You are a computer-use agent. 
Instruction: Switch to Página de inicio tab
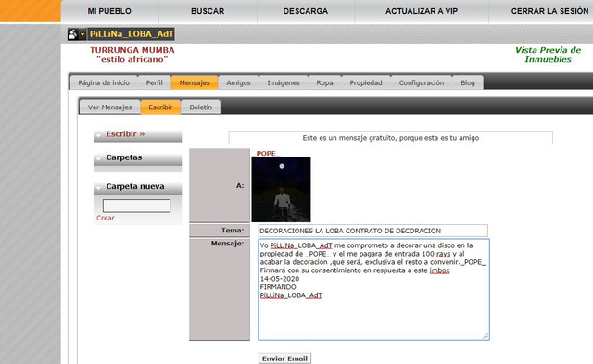coord(104,82)
